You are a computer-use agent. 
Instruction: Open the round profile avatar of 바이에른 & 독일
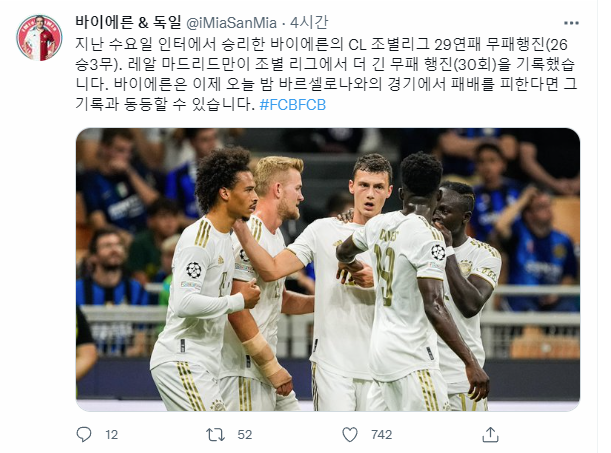point(39,38)
